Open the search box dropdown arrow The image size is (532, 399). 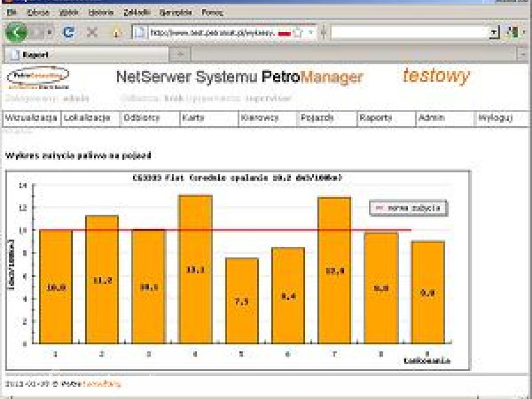click(495, 33)
